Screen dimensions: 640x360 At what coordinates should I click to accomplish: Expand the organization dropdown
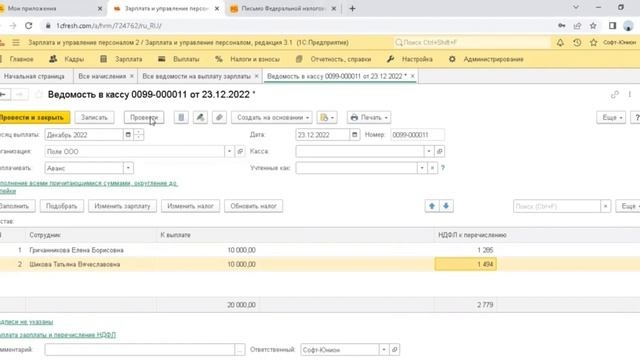(x=229, y=151)
